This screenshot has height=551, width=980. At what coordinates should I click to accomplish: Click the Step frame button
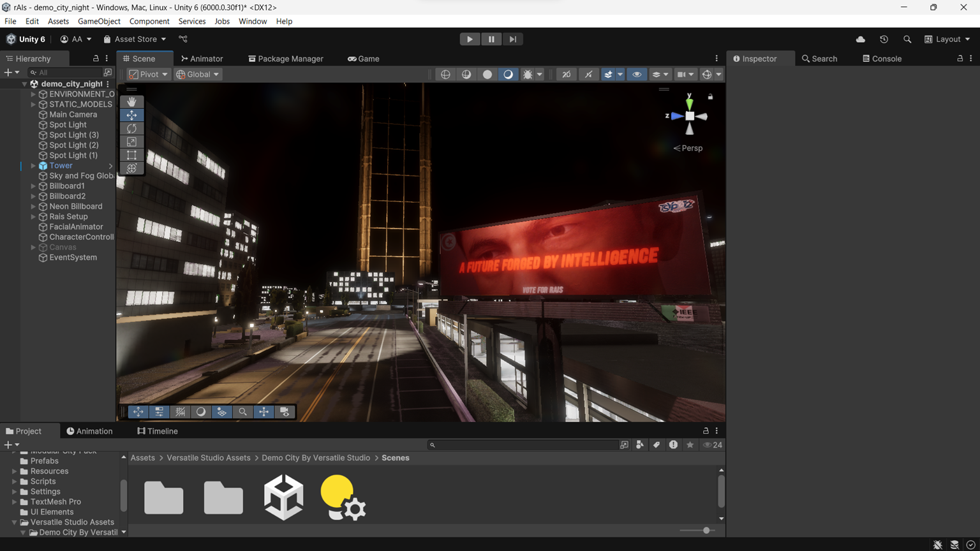pyautogui.click(x=513, y=40)
